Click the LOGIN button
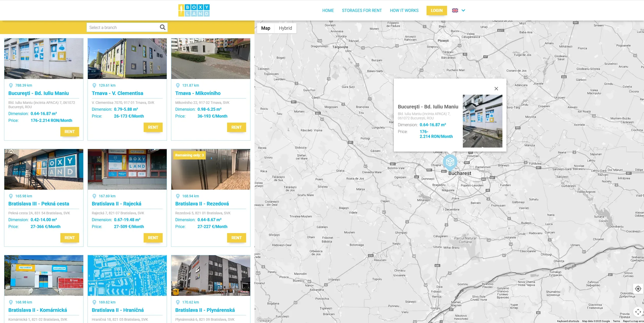The image size is (644, 323). (437, 10)
